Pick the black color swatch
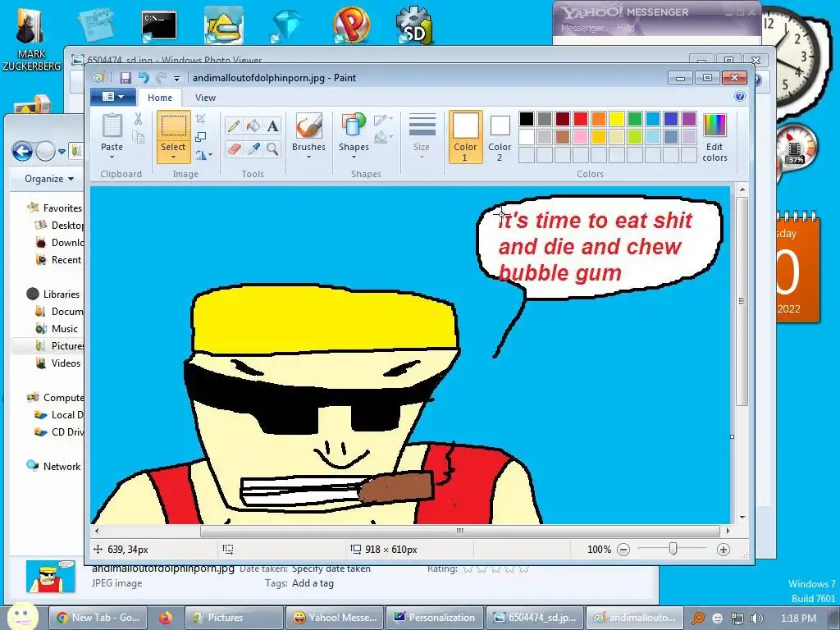 click(x=527, y=118)
